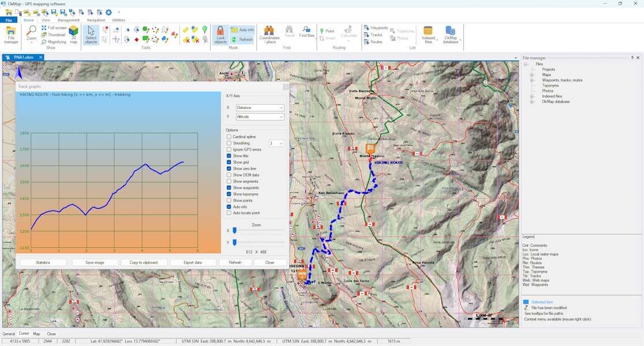
Task: Click the Export data button
Action: 193,262
